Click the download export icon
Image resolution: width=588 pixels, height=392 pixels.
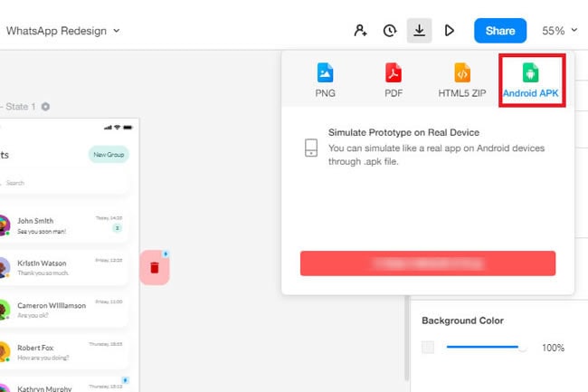pyautogui.click(x=419, y=31)
